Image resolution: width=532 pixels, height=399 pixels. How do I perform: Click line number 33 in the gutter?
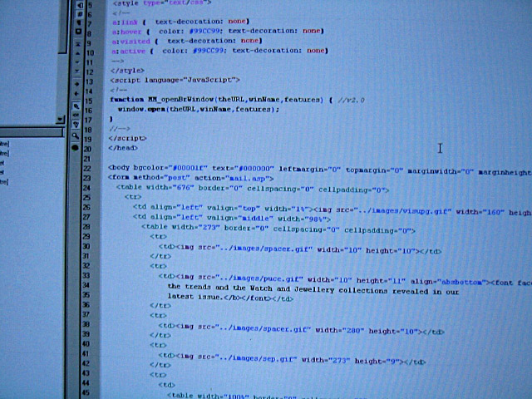(x=86, y=275)
